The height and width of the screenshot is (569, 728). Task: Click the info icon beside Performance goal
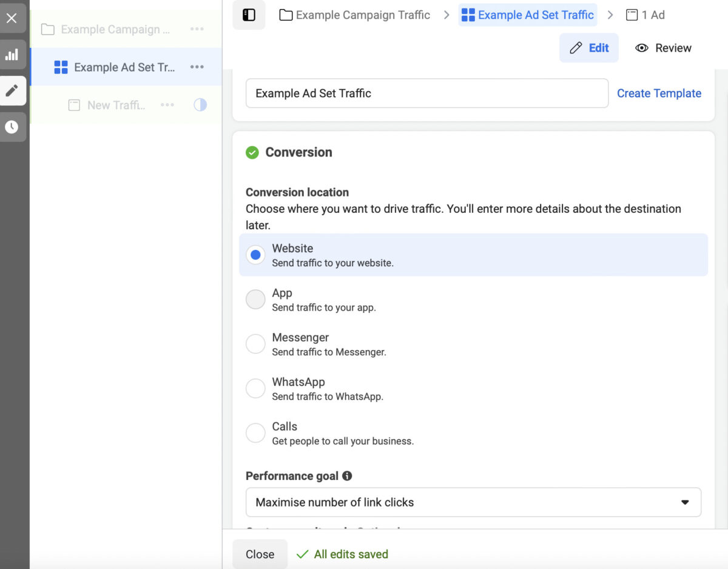tap(346, 476)
